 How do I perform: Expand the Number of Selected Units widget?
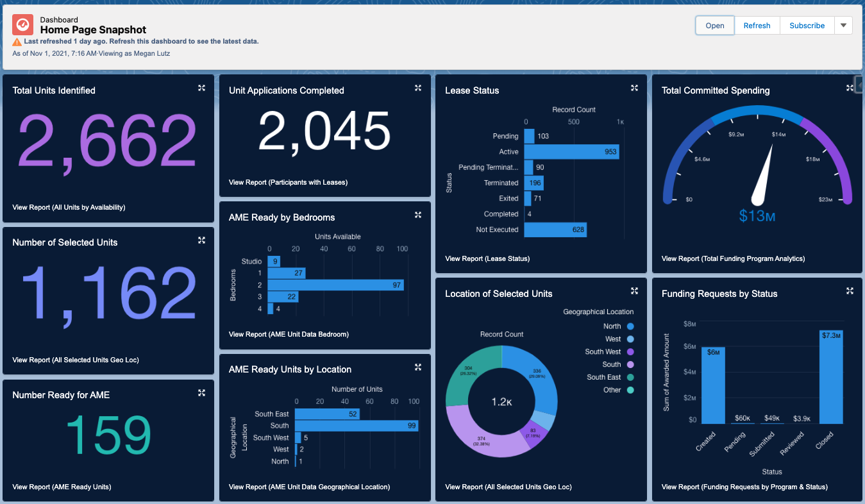click(201, 240)
